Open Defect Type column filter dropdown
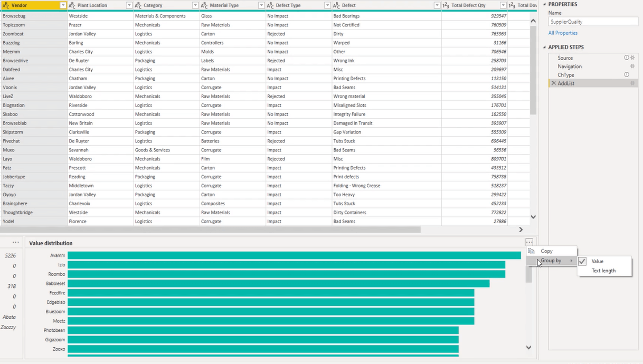 coord(327,5)
